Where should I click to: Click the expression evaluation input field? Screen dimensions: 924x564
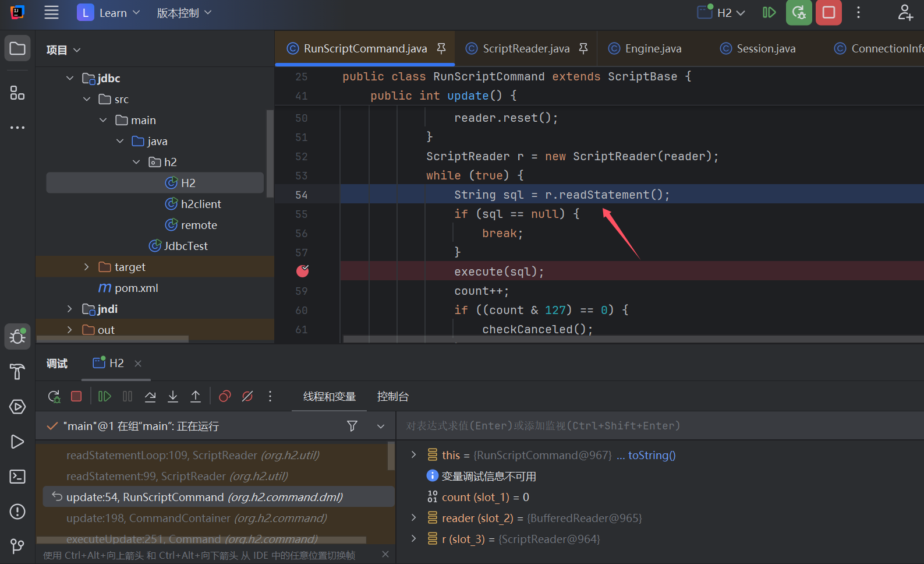pyautogui.click(x=660, y=426)
